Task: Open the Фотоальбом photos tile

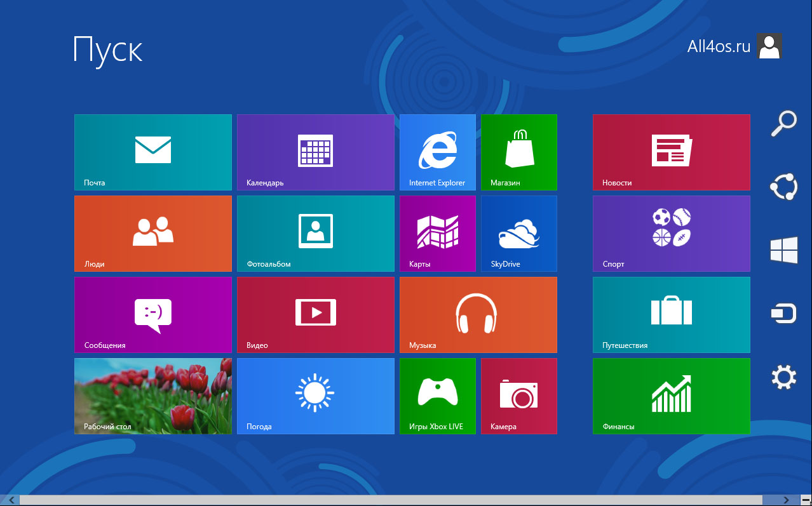Action: pos(316,234)
